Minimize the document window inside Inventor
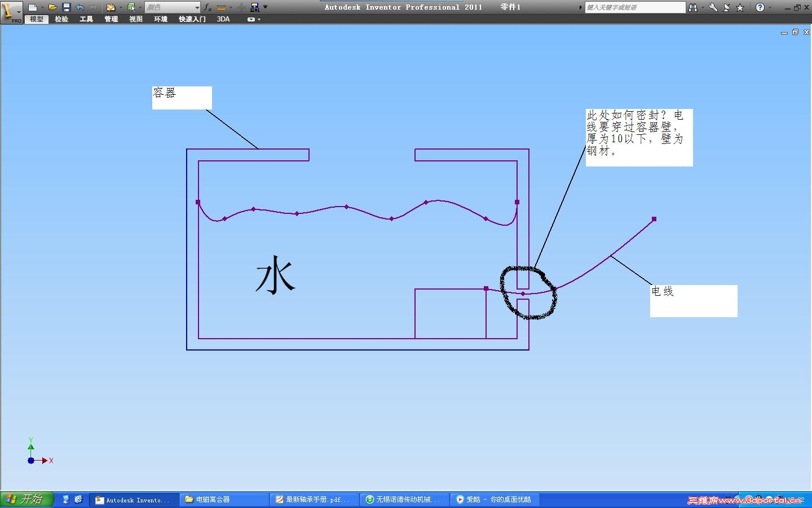Screen dimensions: 812x508 coord(784,33)
